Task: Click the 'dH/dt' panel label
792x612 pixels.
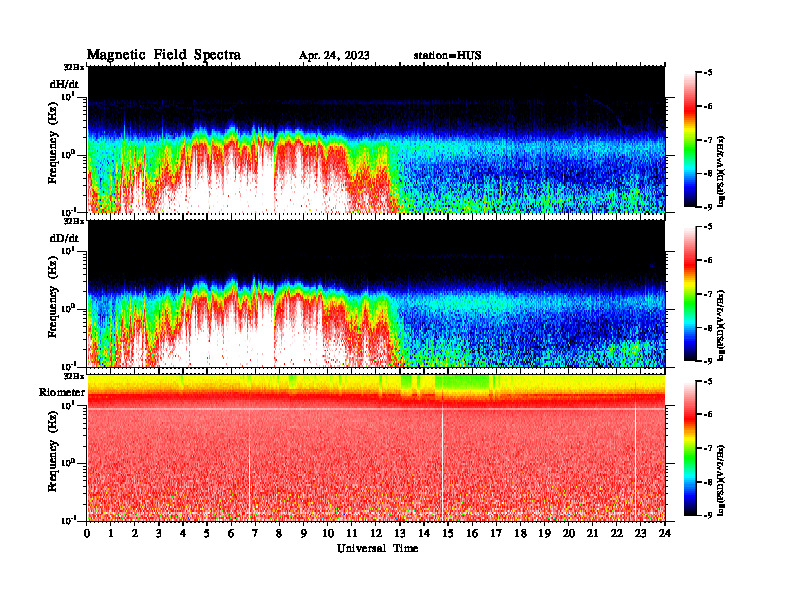Action: coord(64,84)
